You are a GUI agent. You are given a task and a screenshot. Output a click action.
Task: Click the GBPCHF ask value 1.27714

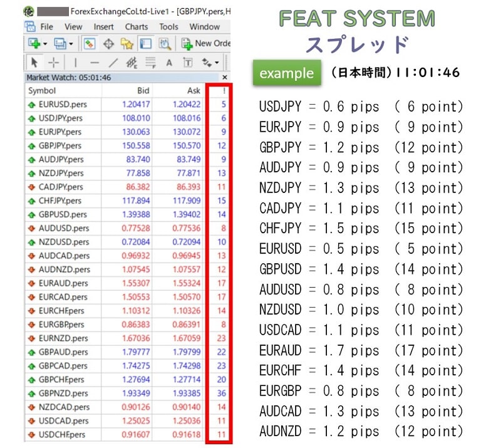coord(187,380)
